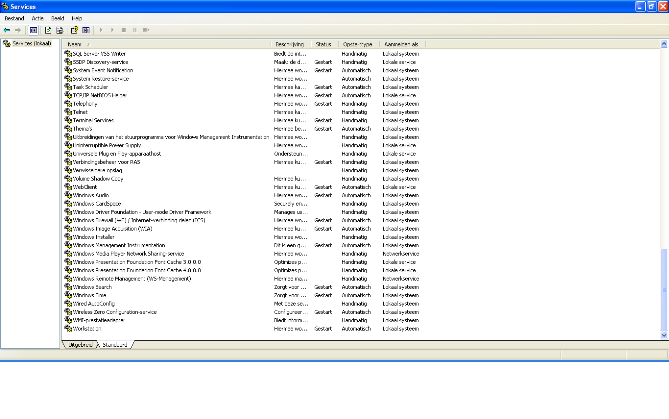Select the Thema's service row
This screenshot has height=419, width=669.
coord(82,129)
